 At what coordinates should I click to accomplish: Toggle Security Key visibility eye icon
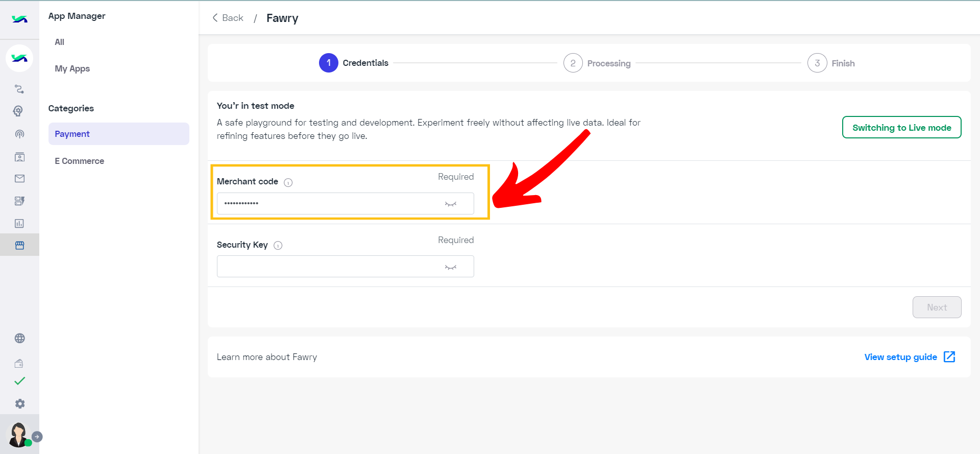450,267
